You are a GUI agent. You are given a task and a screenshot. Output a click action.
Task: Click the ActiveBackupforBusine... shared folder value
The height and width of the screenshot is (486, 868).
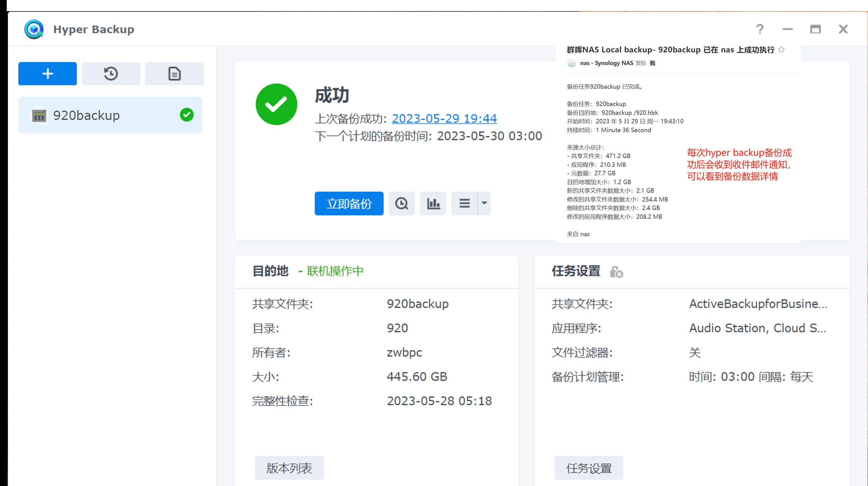click(758, 304)
